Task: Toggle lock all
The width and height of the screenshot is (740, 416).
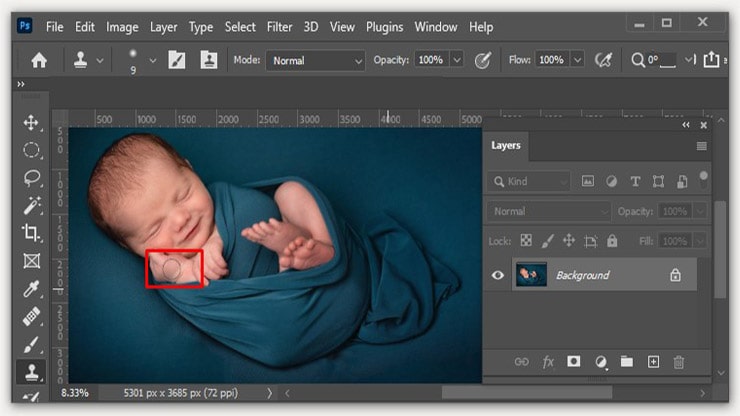Action: pos(612,241)
